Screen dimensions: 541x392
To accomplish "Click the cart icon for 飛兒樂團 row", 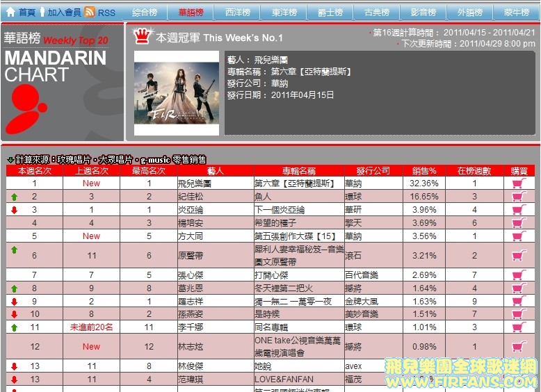I will (x=519, y=183).
